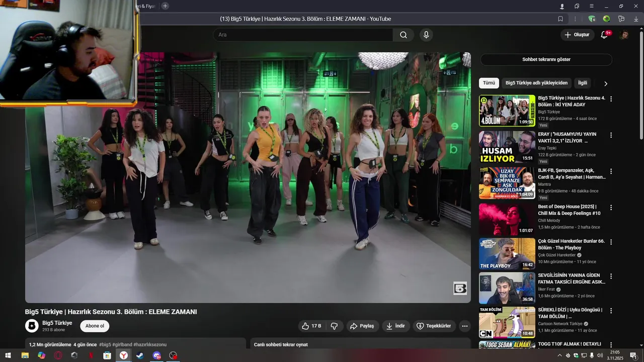
Task: Toggle system volume speaker icon
Action: (600, 355)
